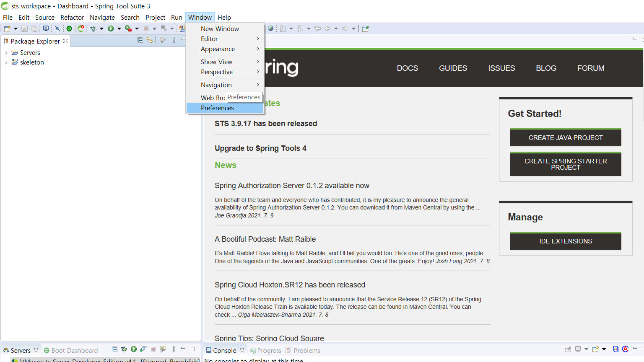Switch to the Boot Dashboard tab
Viewport: 644px width, 362px height.
[70, 351]
